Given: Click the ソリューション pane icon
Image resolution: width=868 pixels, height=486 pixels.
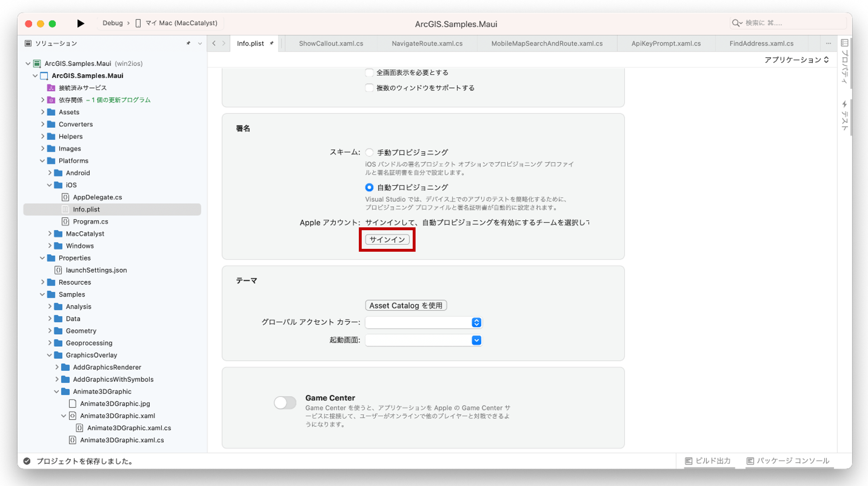Looking at the screenshot, I should (28, 43).
